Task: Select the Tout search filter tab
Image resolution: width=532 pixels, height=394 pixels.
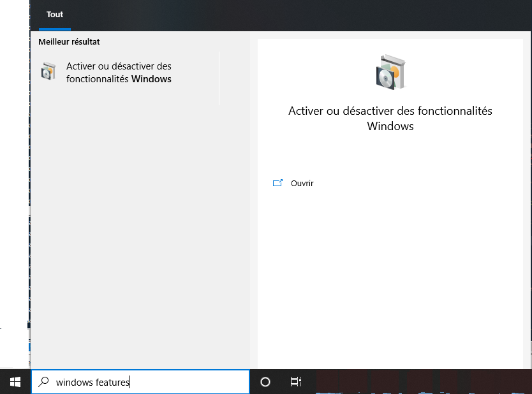Action: [x=55, y=15]
